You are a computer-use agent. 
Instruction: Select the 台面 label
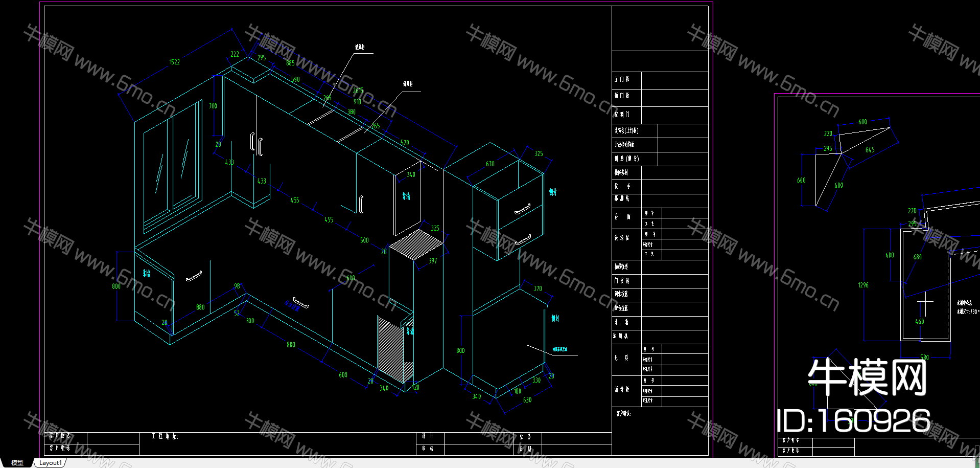622,217
